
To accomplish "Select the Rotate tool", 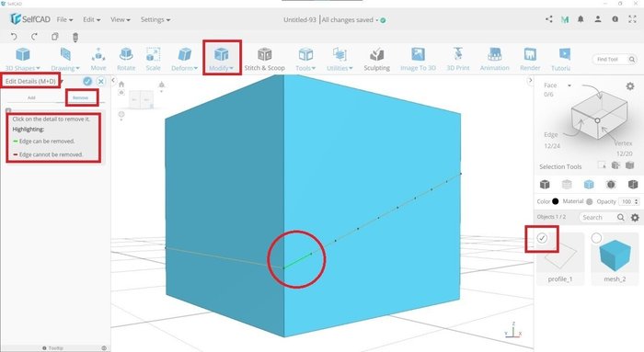I will pyautogui.click(x=126, y=60).
